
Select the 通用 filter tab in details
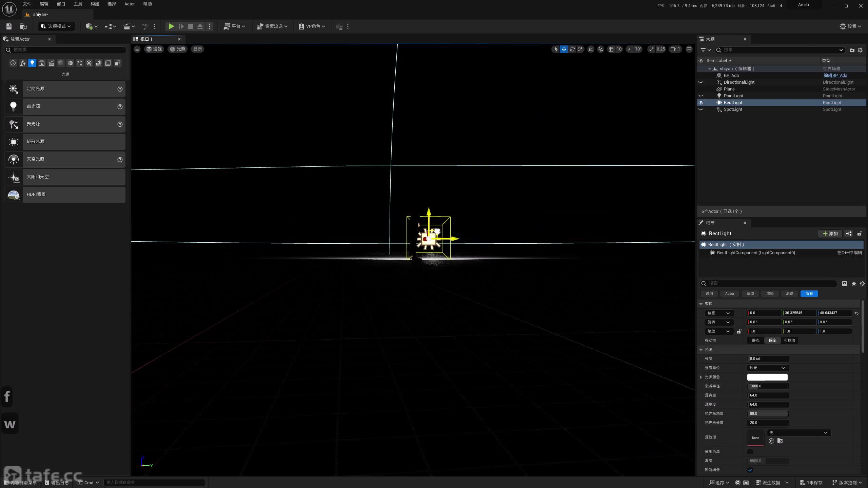coord(709,294)
